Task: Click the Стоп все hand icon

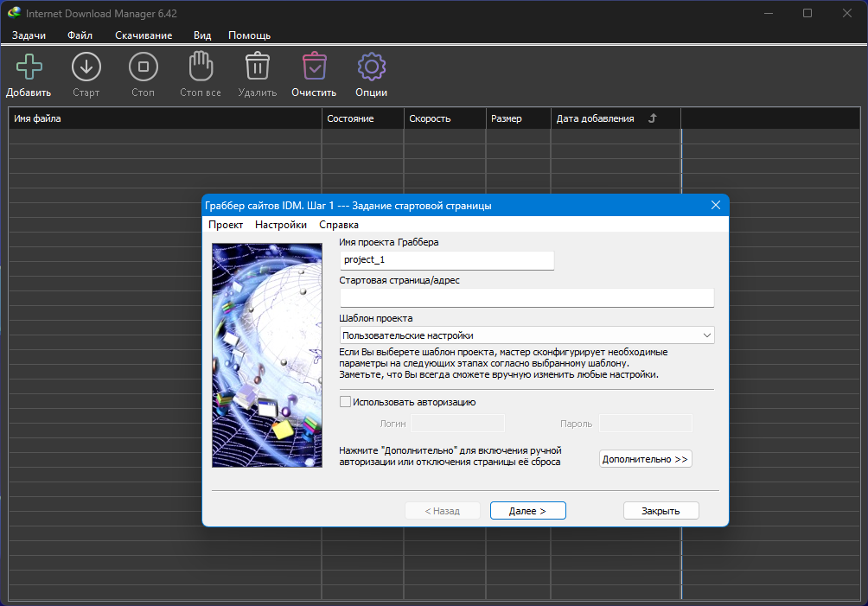Action: pos(201,67)
